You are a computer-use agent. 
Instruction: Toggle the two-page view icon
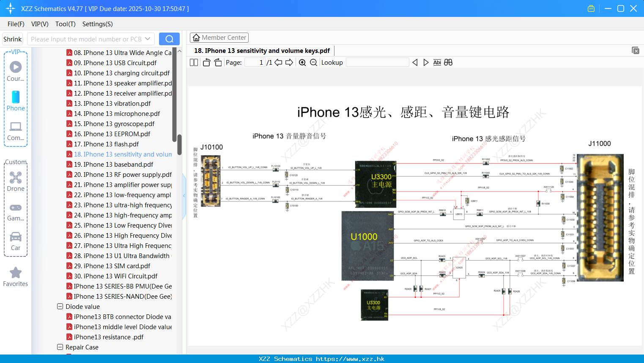coord(194,63)
